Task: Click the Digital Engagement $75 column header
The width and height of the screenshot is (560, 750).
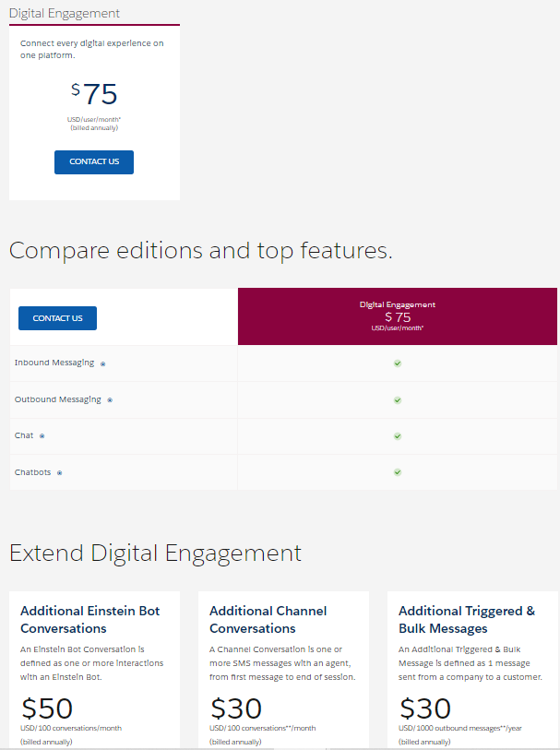Action: (x=398, y=316)
